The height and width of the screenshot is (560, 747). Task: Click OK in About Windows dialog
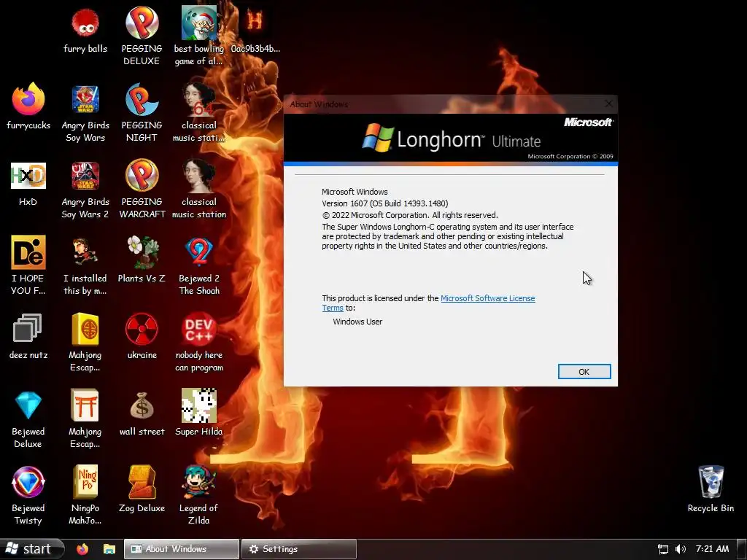[584, 372]
